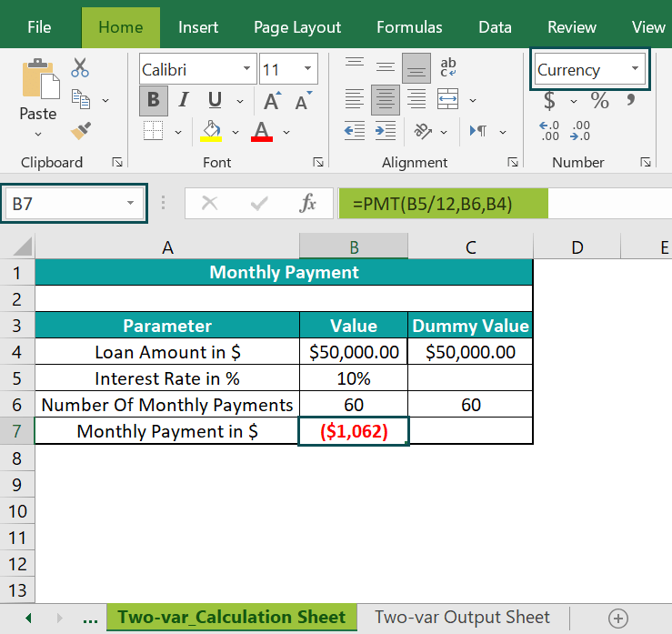This screenshot has height=634, width=672.
Task: Click the Select All corner triangle
Action: click(x=23, y=247)
